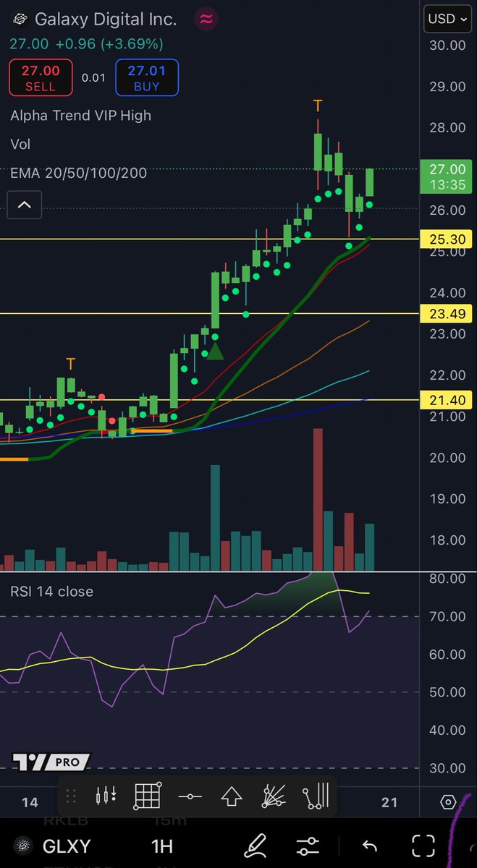Image resolution: width=477 pixels, height=868 pixels.
Task: Tap the 80.00 RSI axis label
Action: [x=447, y=579]
